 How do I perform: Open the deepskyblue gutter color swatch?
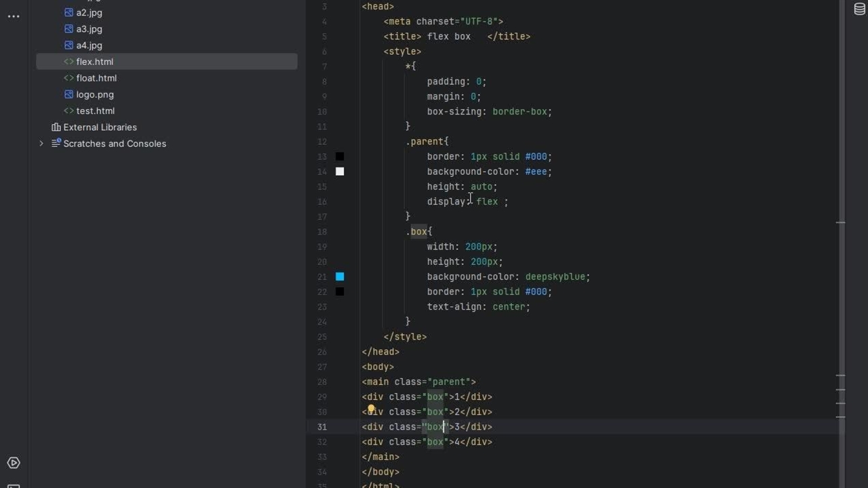(340, 277)
